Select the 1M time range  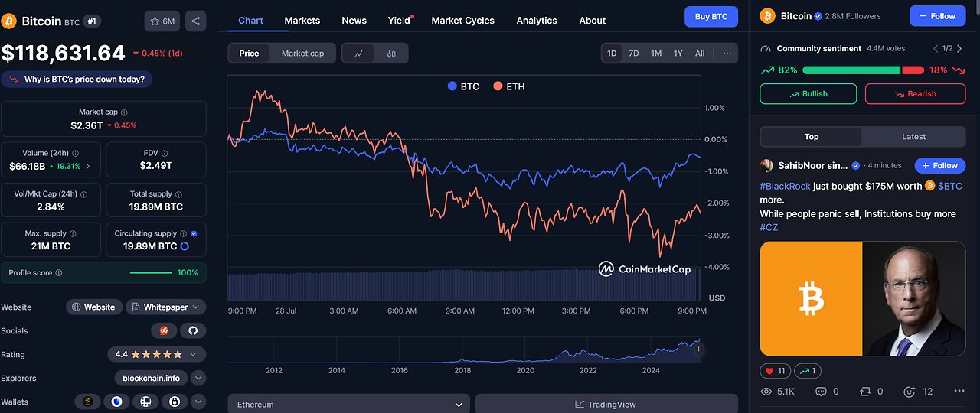click(x=656, y=54)
